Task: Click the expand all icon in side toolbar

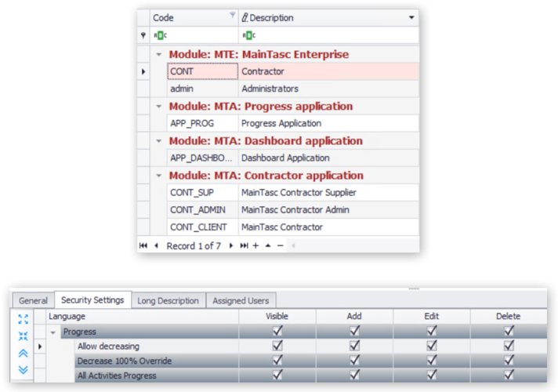Action: [23, 319]
